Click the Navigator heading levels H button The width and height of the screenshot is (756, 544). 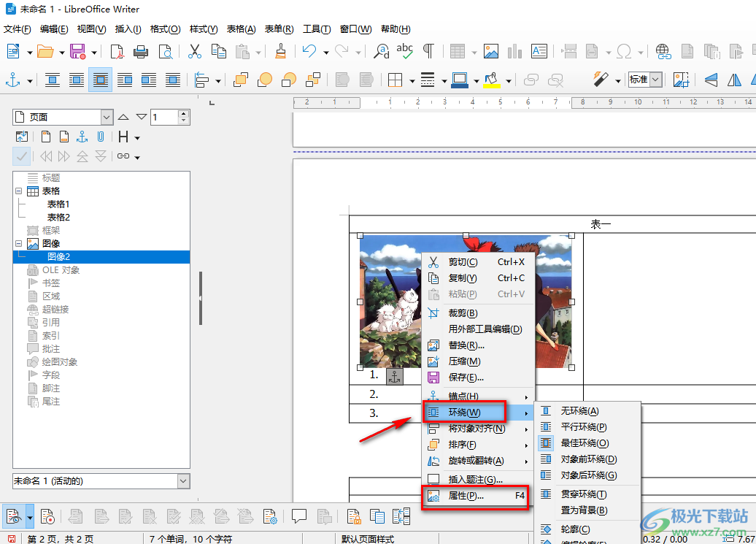[123, 137]
